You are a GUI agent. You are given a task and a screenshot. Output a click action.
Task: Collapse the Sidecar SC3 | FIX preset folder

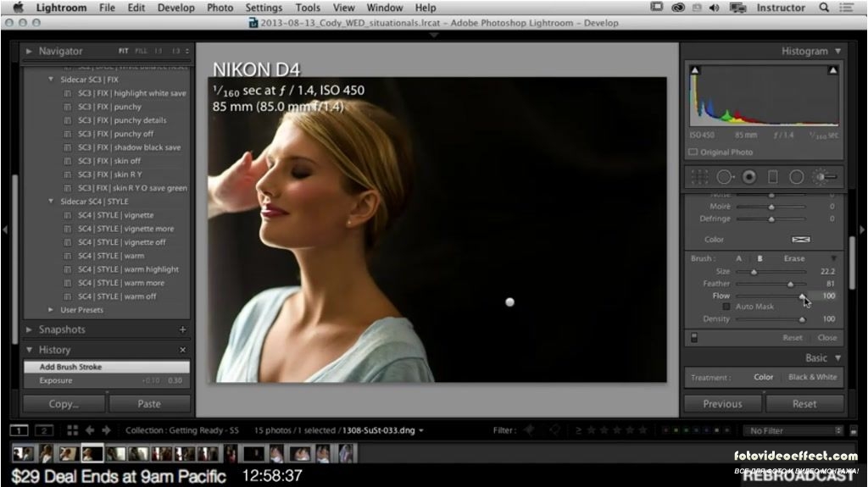pyautogui.click(x=51, y=79)
